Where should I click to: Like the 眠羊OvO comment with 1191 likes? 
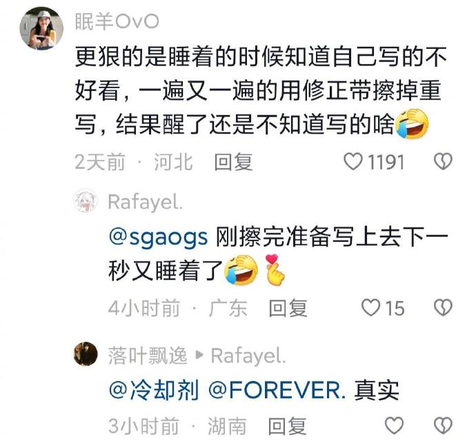point(353,161)
